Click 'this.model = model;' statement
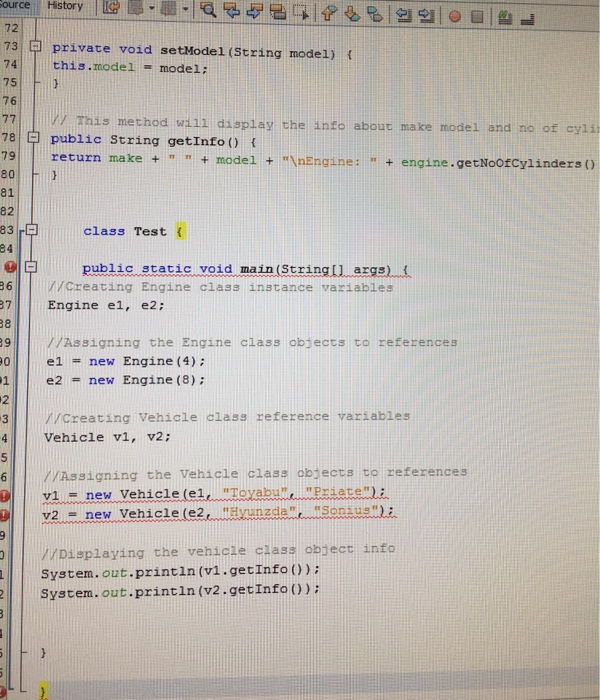Image resolution: width=600 pixels, height=700 pixels. pyautogui.click(x=130, y=67)
